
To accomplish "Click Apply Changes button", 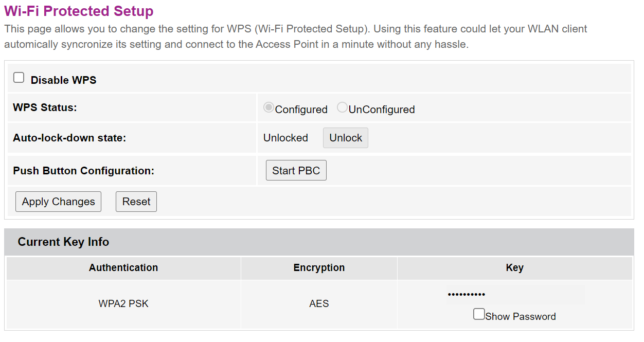I will click(58, 202).
